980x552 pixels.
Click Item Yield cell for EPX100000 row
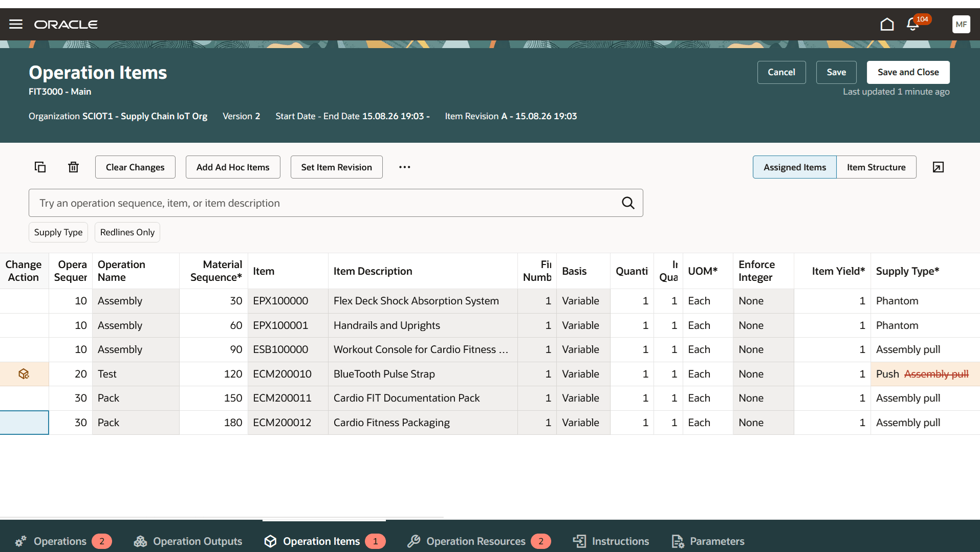pyautogui.click(x=832, y=301)
